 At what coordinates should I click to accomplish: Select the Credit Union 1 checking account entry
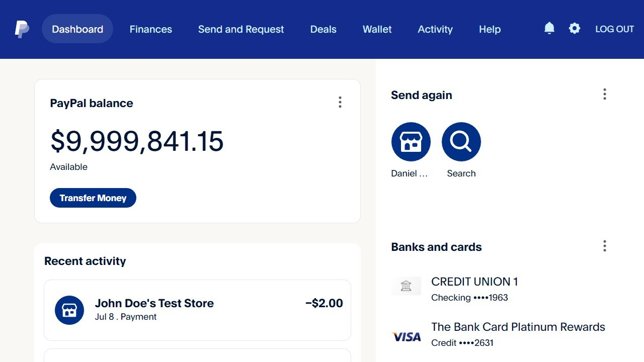tap(474, 289)
